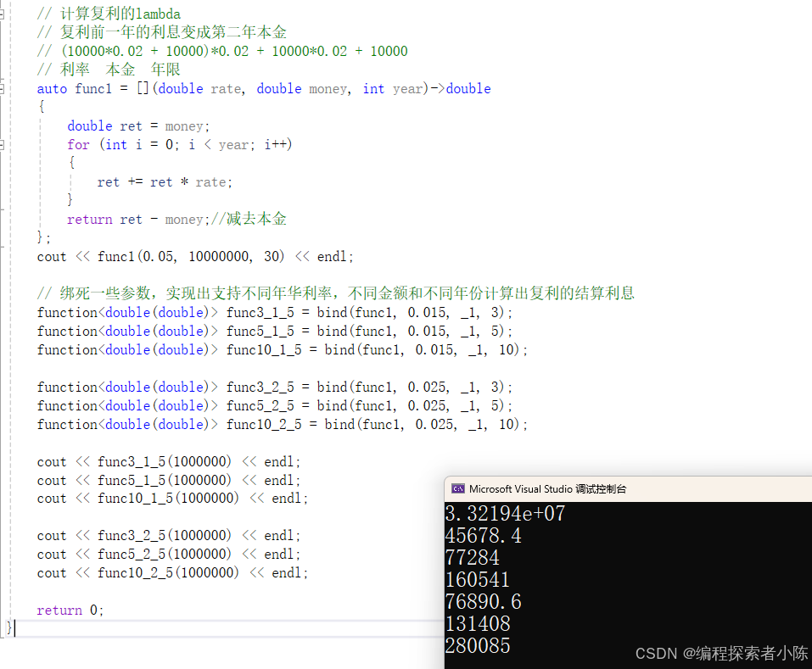The image size is (812, 669).
Task: Click the comment '// 计算复利的lambda'
Action: coord(109,14)
